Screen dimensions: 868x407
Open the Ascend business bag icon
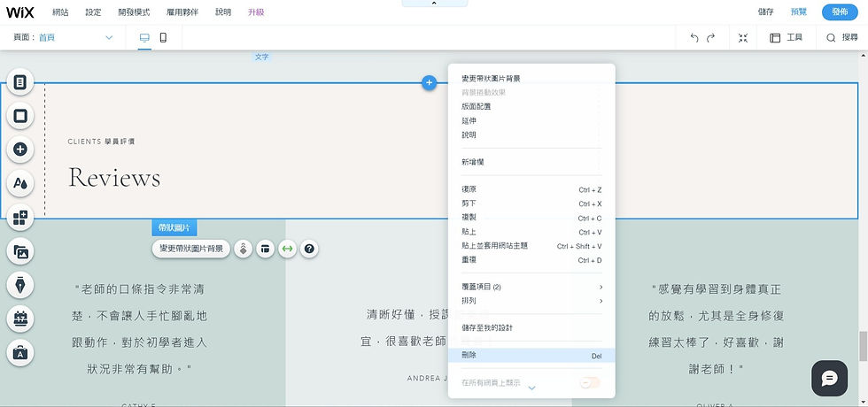click(x=20, y=353)
